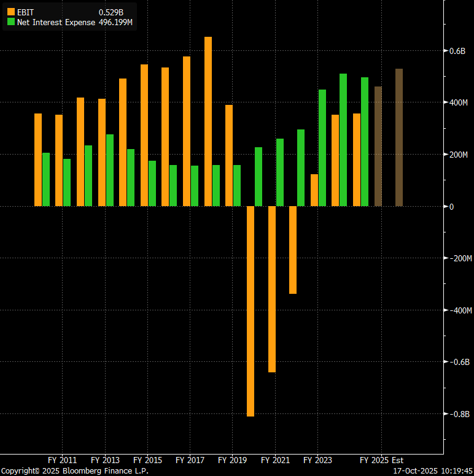This screenshot has width=474, height=476.
Task: Click the FY 2017 axis label
Action: [x=190, y=460]
